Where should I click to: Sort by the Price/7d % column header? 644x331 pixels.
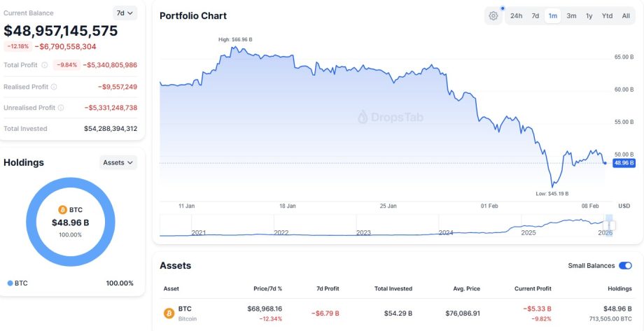[x=265, y=288]
